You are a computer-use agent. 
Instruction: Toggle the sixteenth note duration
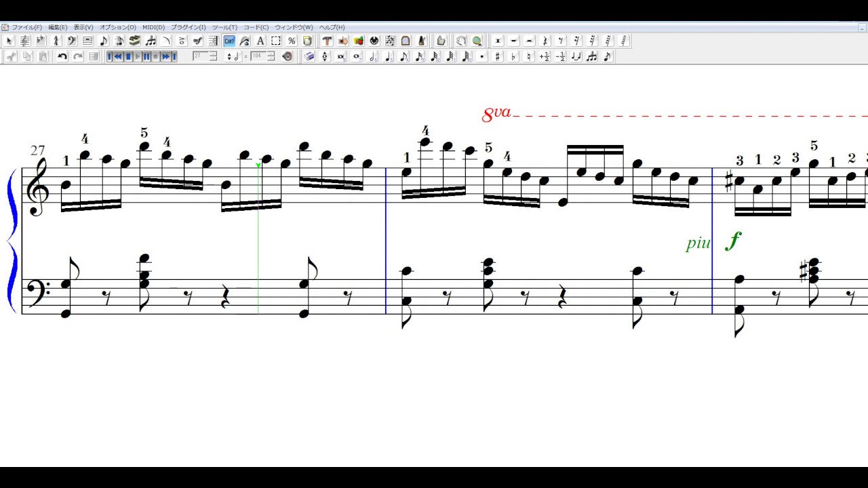coord(419,56)
